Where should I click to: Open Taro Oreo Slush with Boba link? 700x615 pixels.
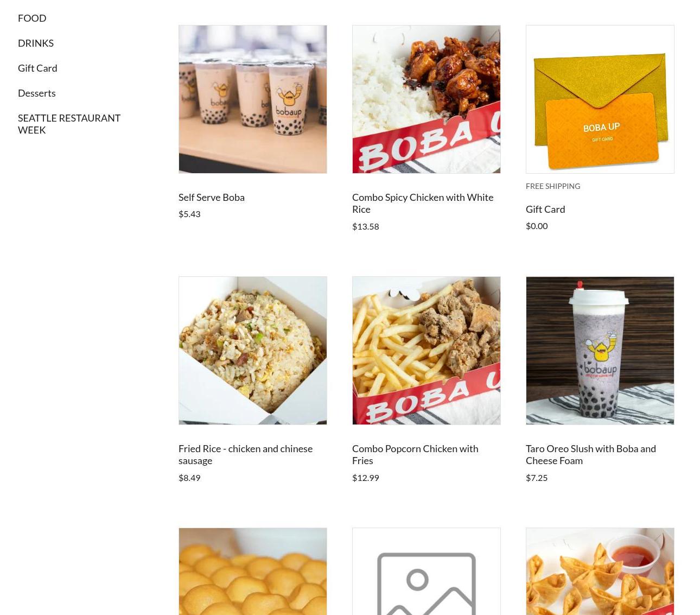pos(591,454)
